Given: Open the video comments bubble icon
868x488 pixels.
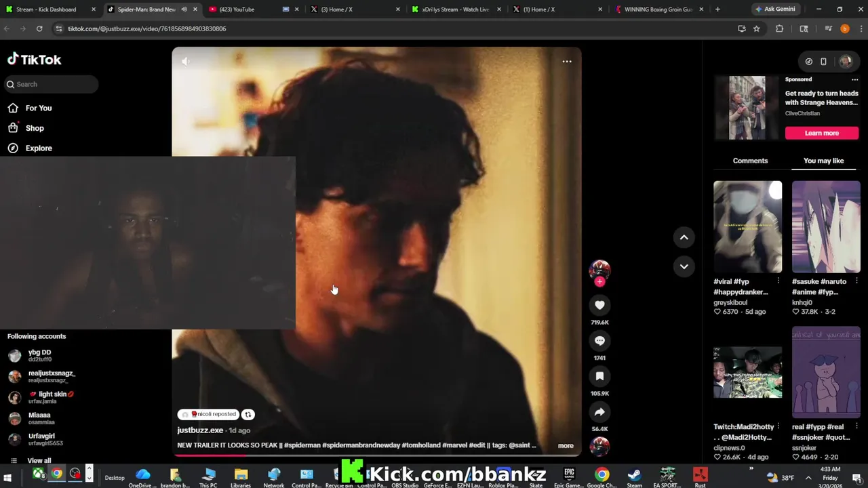Looking at the screenshot, I should point(599,341).
